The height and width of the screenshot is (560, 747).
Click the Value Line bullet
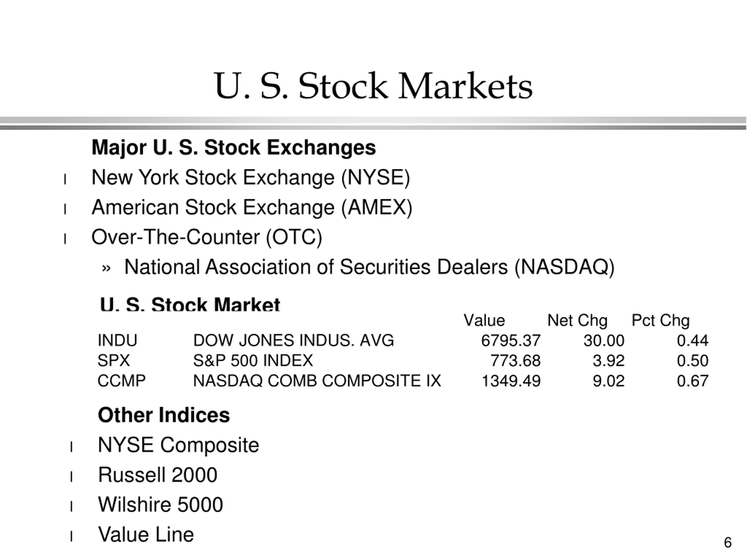point(146,535)
